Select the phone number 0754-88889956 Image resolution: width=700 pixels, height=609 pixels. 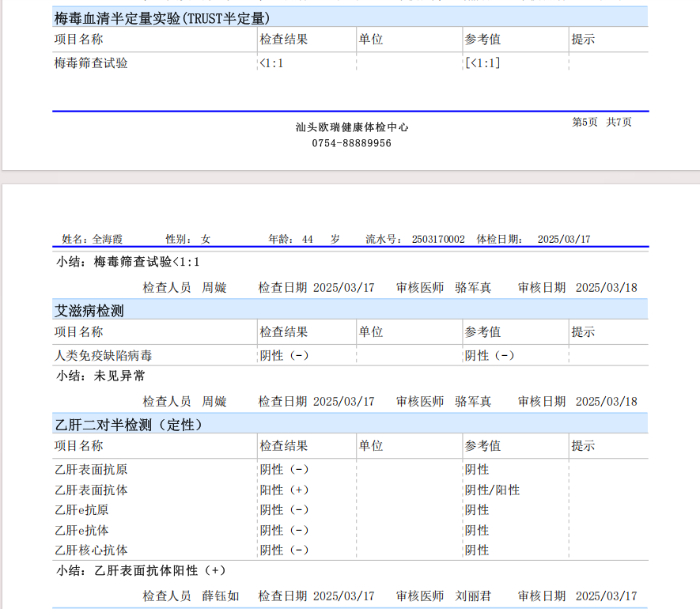pos(351,143)
